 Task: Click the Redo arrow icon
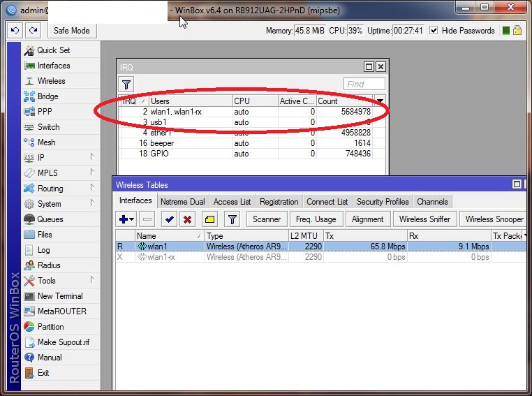[34, 31]
